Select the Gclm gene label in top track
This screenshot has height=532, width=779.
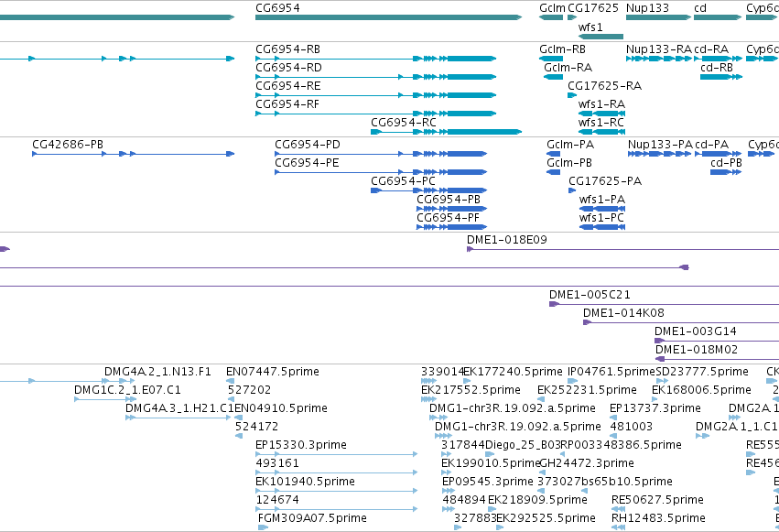tap(552, 8)
